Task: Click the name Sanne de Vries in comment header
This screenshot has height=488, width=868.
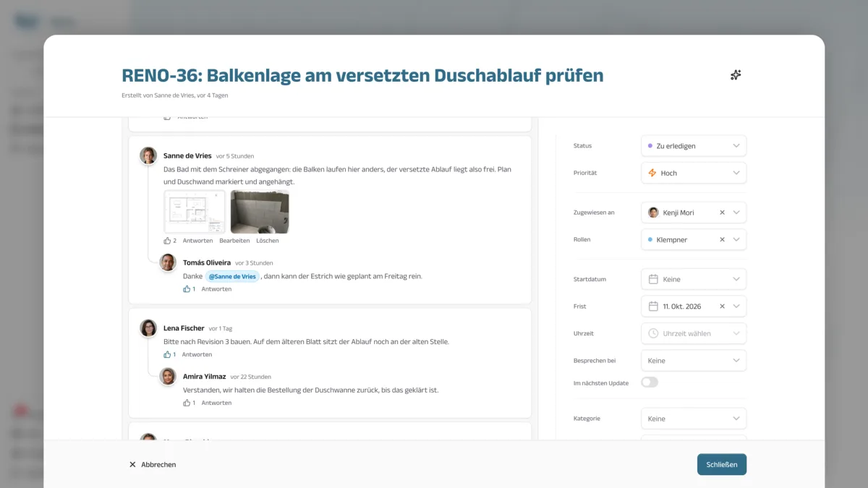Action: [x=187, y=155]
